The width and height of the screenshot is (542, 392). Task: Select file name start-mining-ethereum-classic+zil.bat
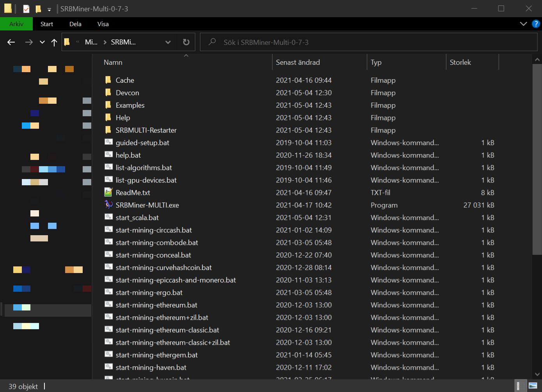click(173, 342)
